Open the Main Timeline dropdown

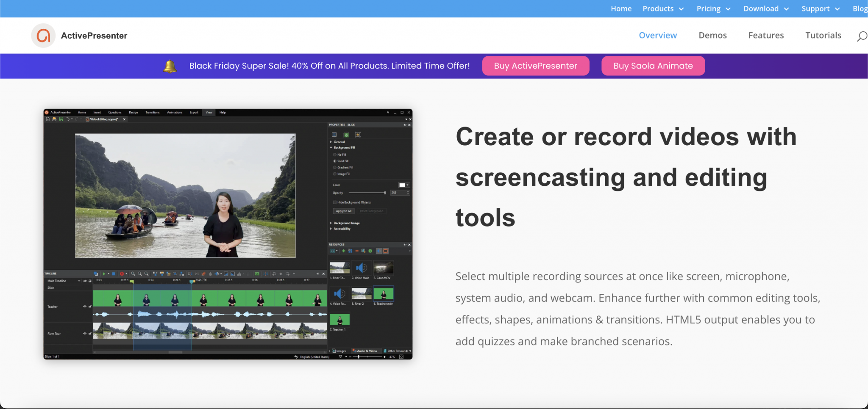(x=79, y=281)
